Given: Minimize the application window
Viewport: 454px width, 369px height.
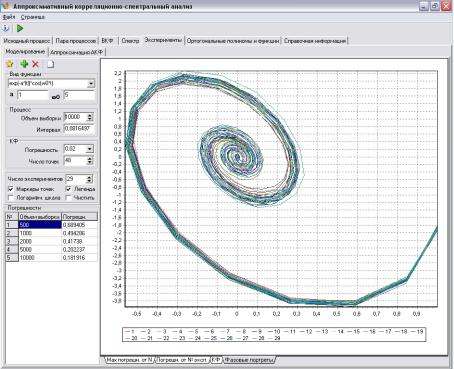Looking at the screenshot, I should tap(424, 6).
